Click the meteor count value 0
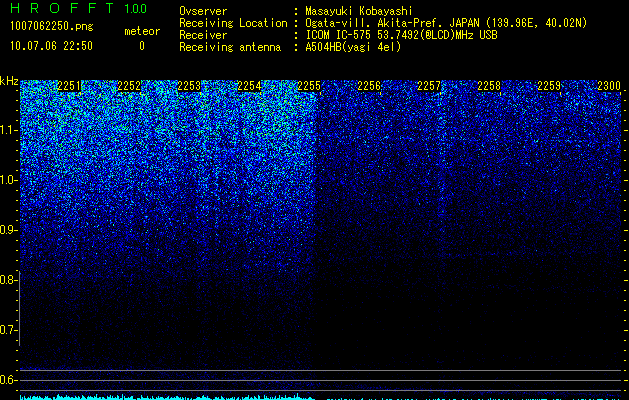This screenshot has width=629, height=400. [x=142, y=46]
